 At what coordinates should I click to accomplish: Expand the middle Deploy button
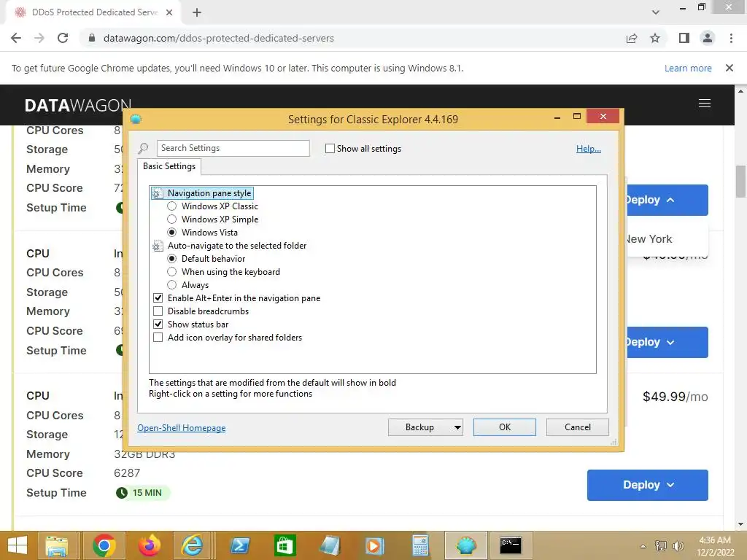click(x=667, y=343)
